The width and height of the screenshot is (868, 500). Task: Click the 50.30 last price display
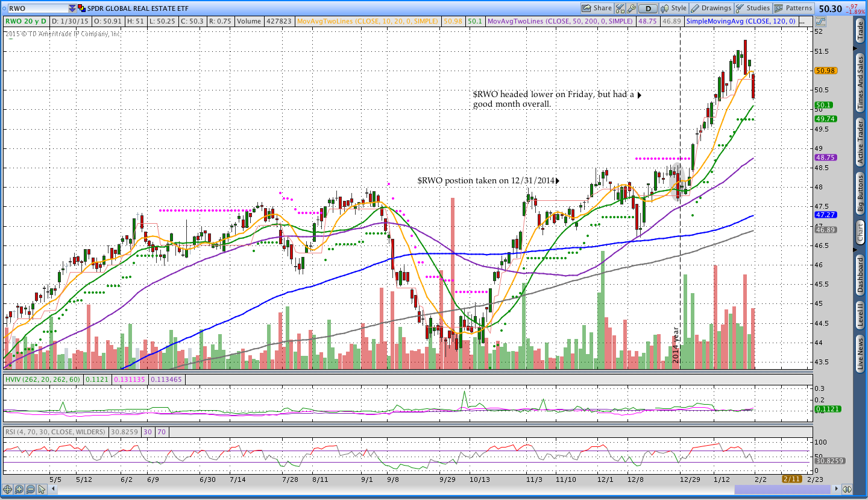coord(831,8)
